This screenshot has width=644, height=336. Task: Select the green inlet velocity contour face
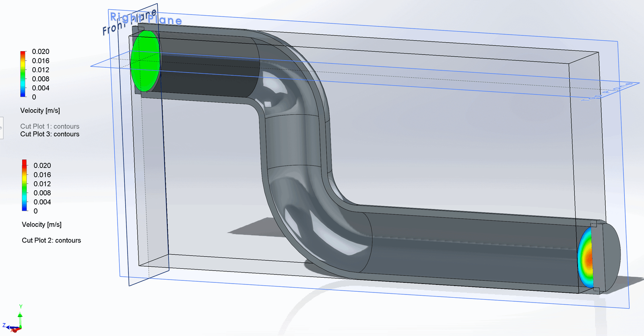tap(145, 61)
